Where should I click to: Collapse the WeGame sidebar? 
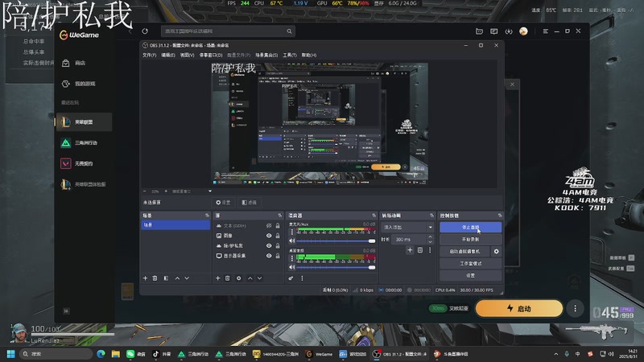66,311
